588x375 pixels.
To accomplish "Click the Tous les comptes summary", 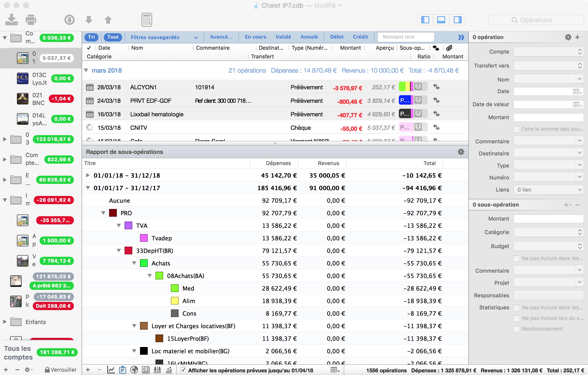I will click(41, 353).
